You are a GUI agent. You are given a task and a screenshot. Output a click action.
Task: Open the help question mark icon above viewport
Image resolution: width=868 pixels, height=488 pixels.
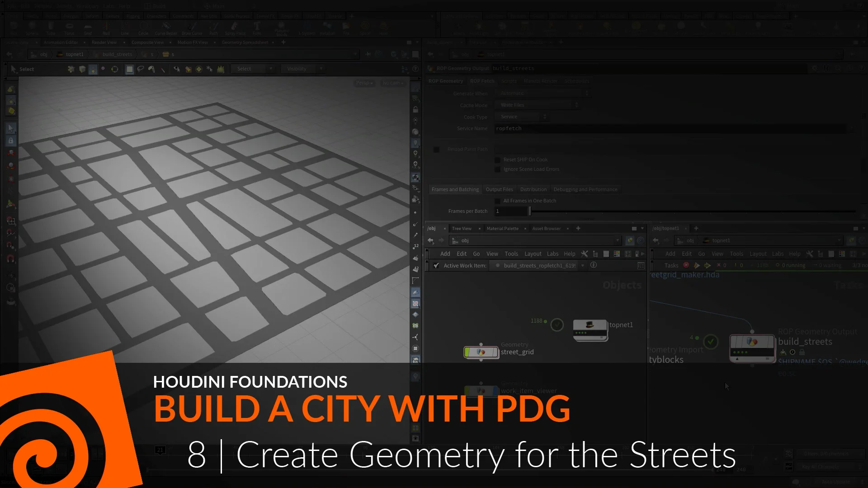(415, 69)
